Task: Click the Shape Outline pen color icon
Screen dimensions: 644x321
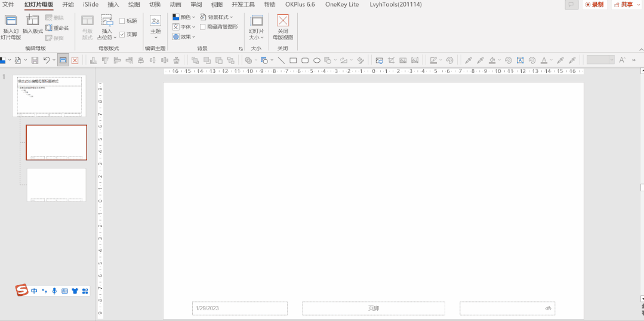Action: tap(433, 60)
